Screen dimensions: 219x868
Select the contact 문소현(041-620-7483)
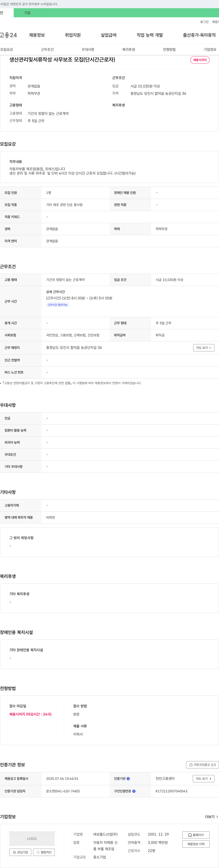(63, 791)
